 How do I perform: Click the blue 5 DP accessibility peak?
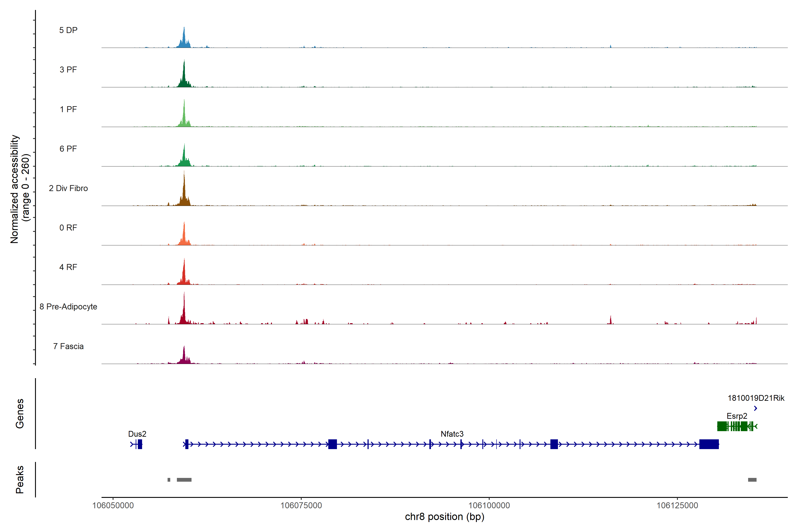pyautogui.click(x=184, y=39)
